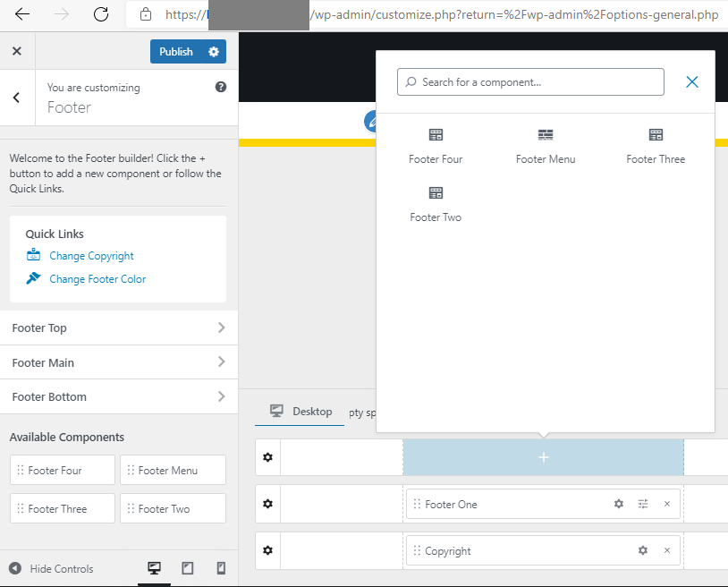The image size is (728, 587).
Task: Switch preview to mobile view
Action: (220, 568)
